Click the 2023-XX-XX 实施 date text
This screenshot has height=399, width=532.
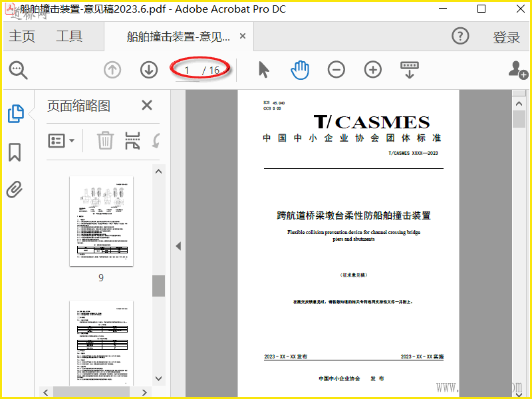pyautogui.click(x=422, y=356)
